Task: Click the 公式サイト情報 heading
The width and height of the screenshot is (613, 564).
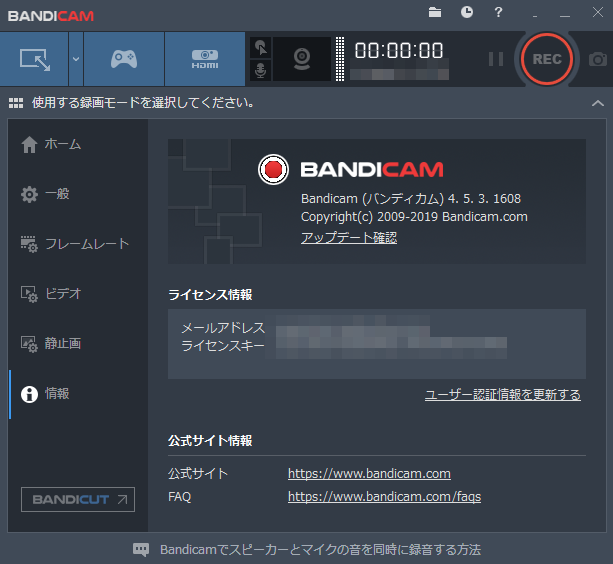Action: pyautogui.click(x=210, y=441)
